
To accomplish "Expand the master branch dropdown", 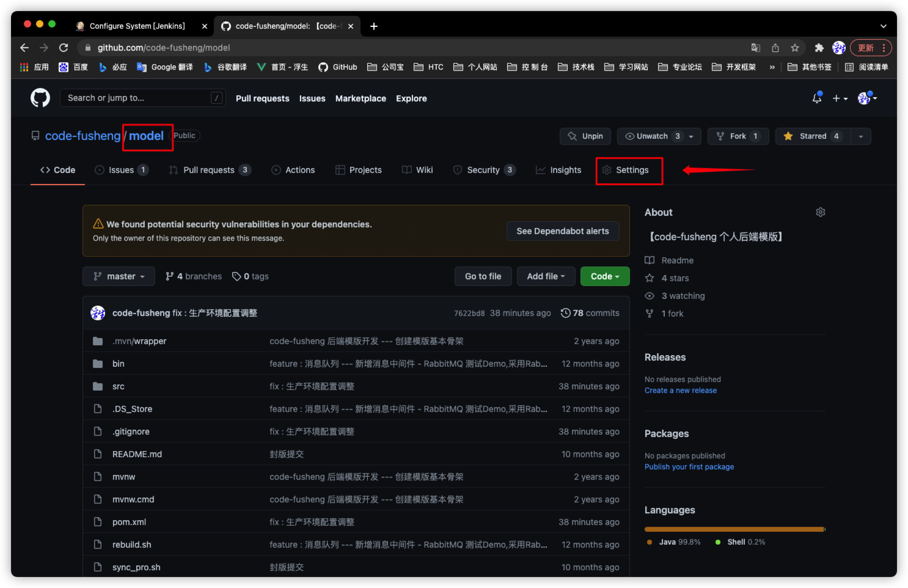I will [119, 276].
